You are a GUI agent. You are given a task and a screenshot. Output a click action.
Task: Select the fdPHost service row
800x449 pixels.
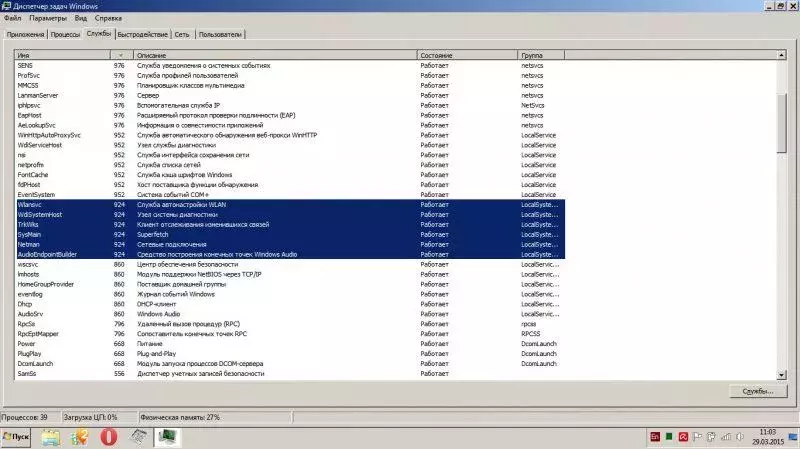pyautogui.click(x=290, y=185)
